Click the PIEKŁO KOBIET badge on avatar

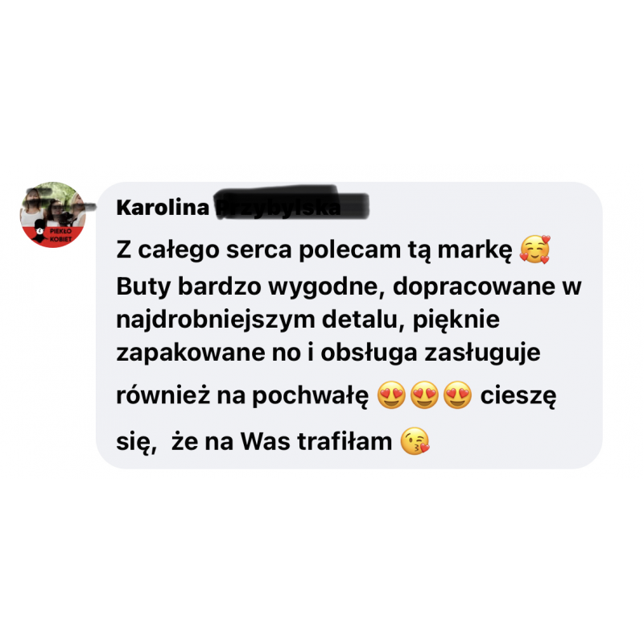[60, 235]
